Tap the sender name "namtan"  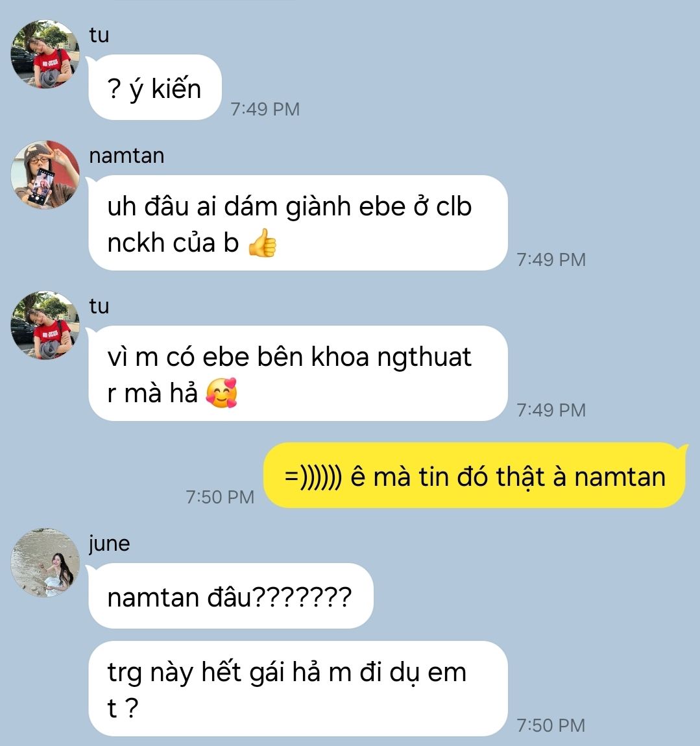tap(127, 156)
